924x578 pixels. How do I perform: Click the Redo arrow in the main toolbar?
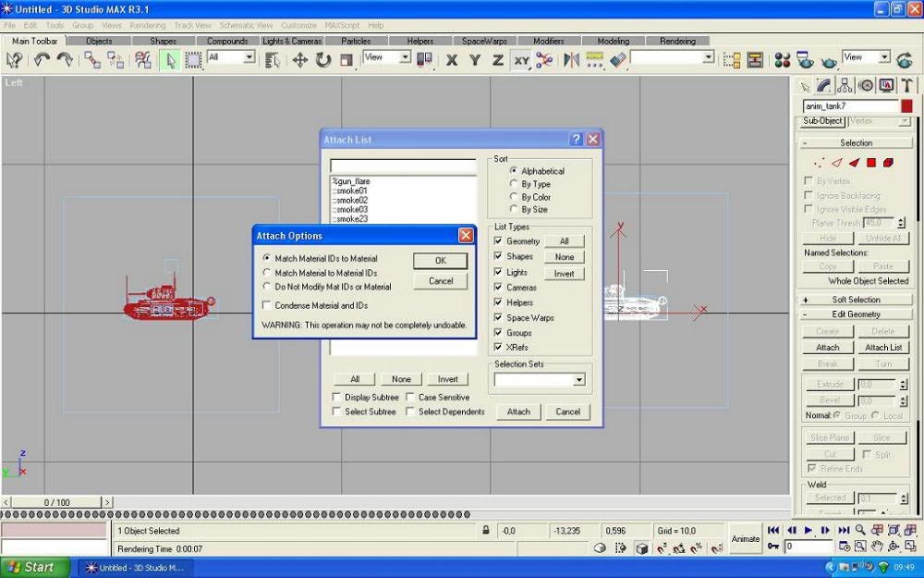pyautogui.click(x=65, y=59)
